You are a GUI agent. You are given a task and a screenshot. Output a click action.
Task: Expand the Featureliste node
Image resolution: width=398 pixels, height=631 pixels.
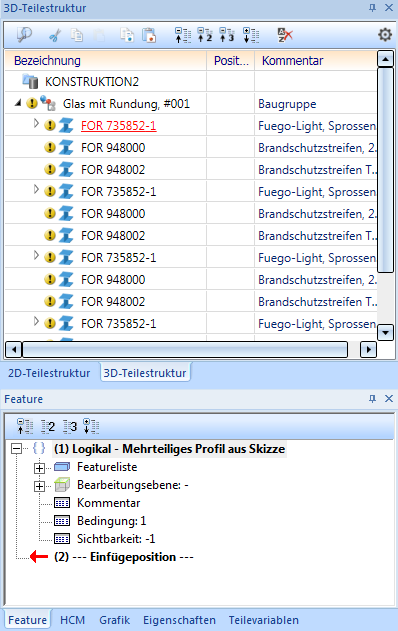click(x=39, y=468)
